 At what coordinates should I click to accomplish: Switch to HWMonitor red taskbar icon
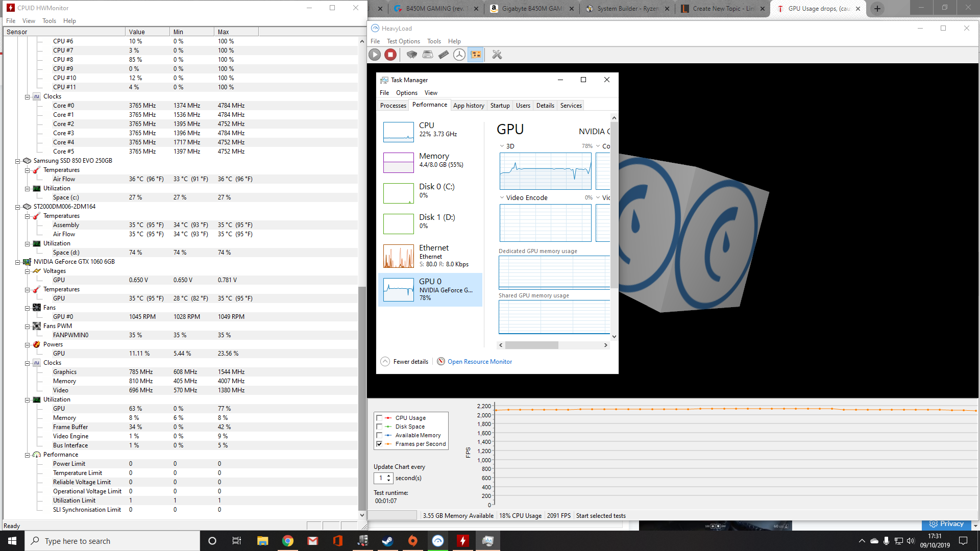point(463,541)
